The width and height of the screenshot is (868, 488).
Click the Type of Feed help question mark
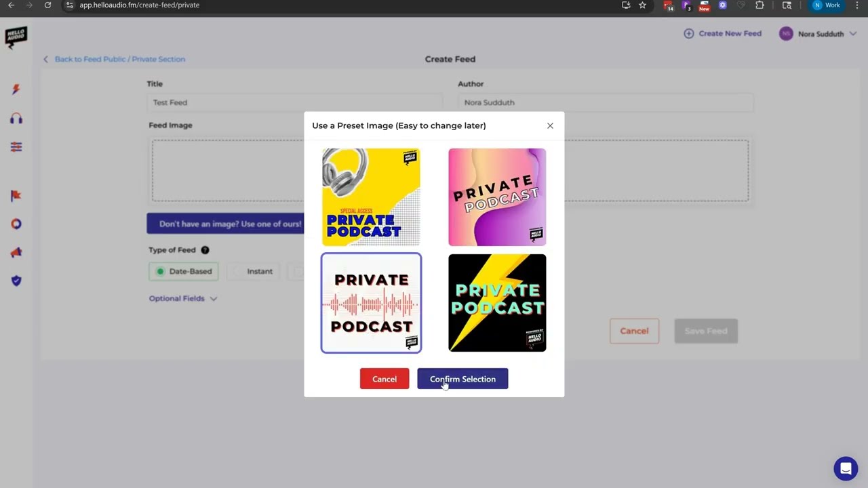(205, 250)
